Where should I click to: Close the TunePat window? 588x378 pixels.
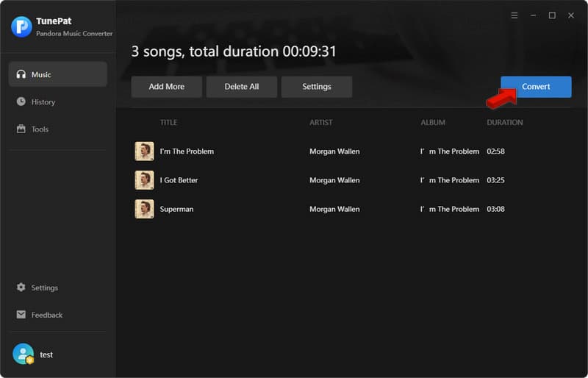pyautogui.click(x=571, y=15)
